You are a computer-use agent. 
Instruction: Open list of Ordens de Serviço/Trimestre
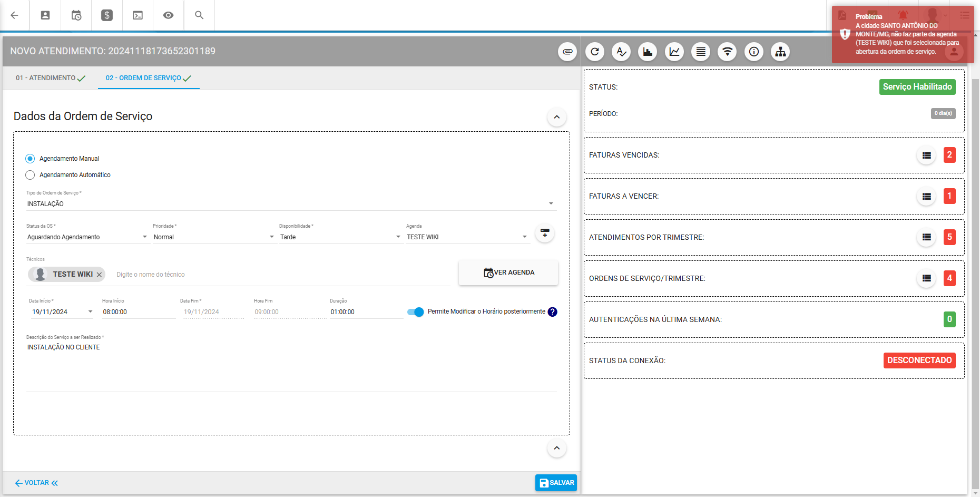[926, 279]
